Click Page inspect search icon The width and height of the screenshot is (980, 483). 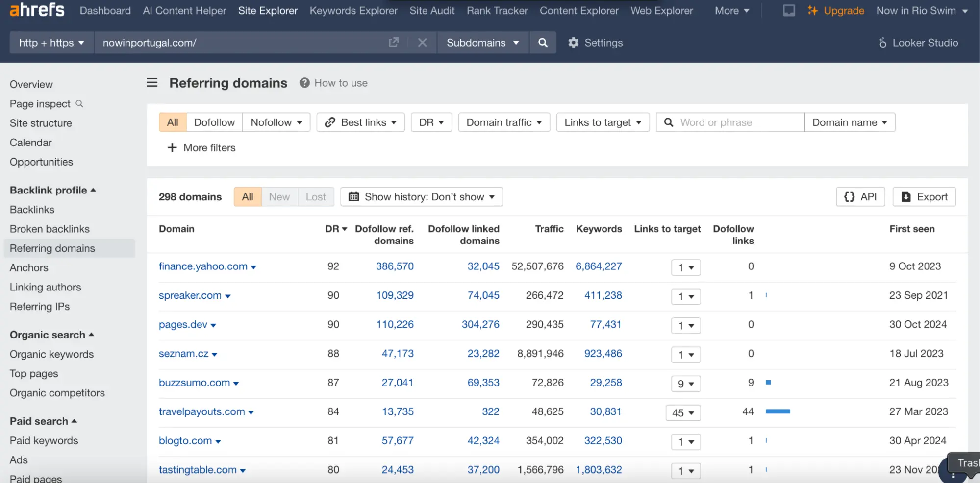(x=79, y=103)
